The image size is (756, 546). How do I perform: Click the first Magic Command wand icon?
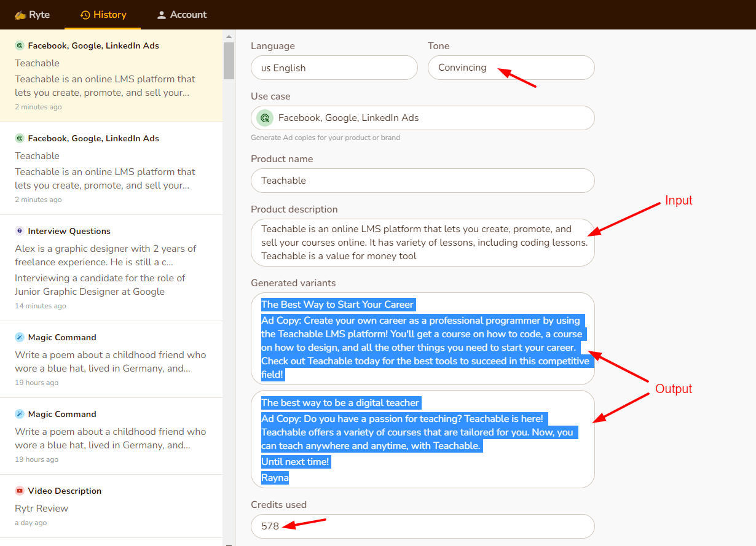[20, 337]
